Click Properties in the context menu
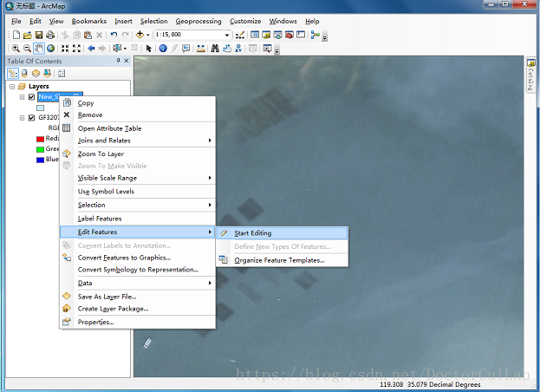This screenshot has width=540, height=392. pyautogui.click(x=138, y=322)
